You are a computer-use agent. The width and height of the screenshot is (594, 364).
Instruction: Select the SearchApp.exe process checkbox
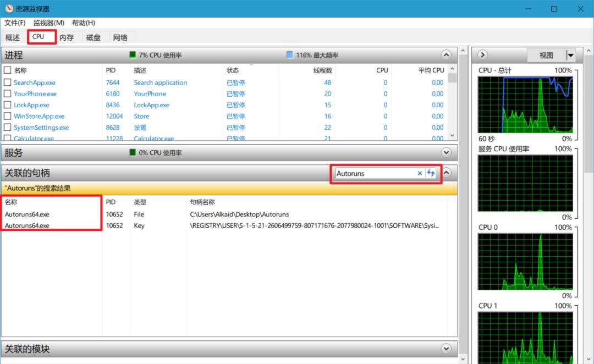coord(8,82)
